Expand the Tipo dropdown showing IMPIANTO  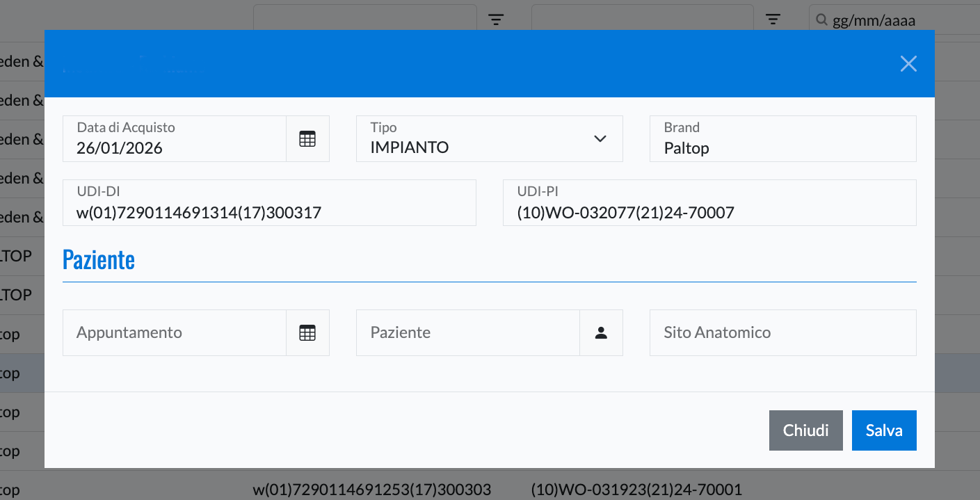point(490,138)
